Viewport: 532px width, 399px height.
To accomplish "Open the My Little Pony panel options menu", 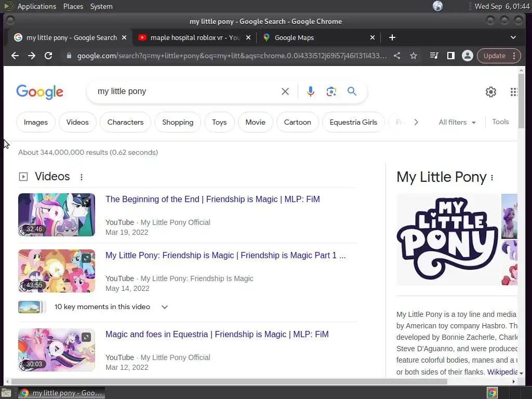I will pyautogui.click(x=492, y=178).
